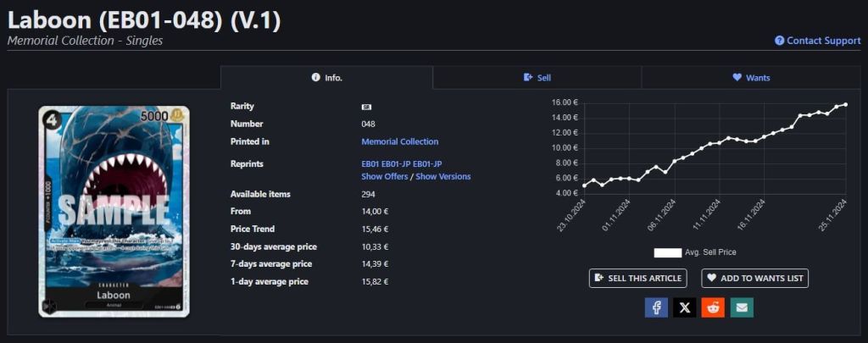Select the last data point on the price chart

click(845, 104)
